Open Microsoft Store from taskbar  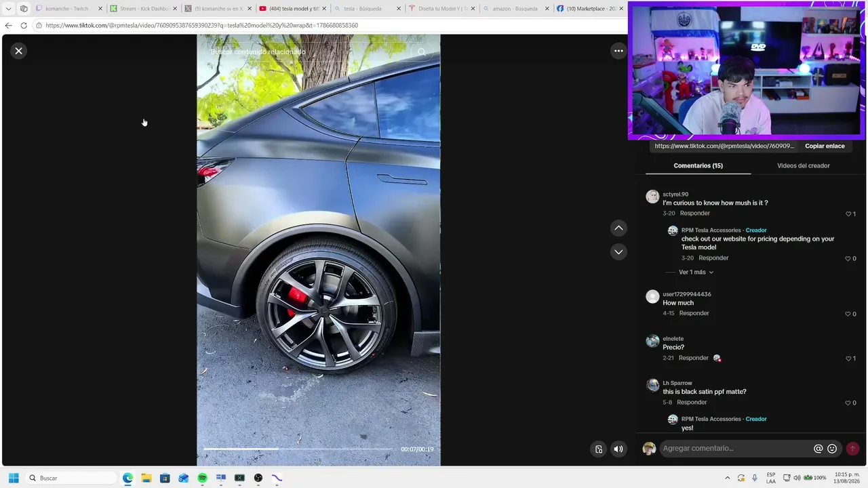(165, 478)
